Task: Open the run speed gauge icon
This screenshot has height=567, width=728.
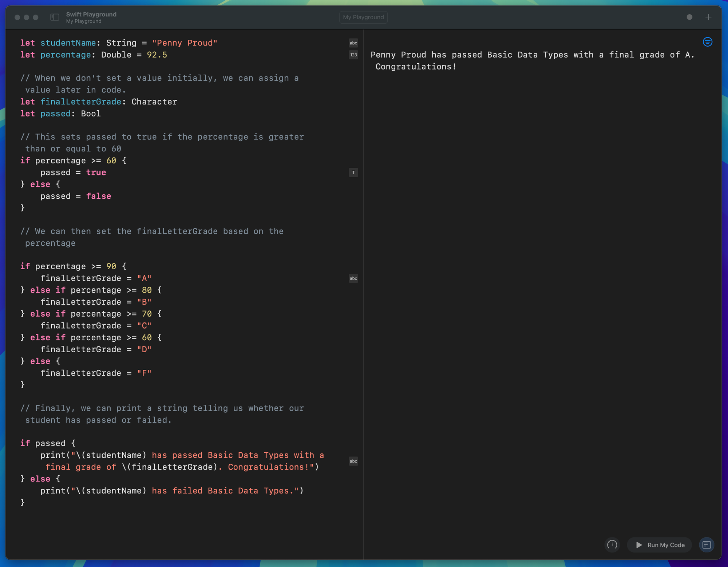Action: click(612, 545)
